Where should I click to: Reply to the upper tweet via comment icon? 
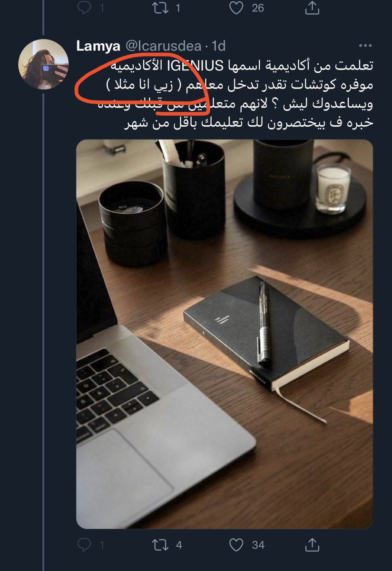click(83, 8)
